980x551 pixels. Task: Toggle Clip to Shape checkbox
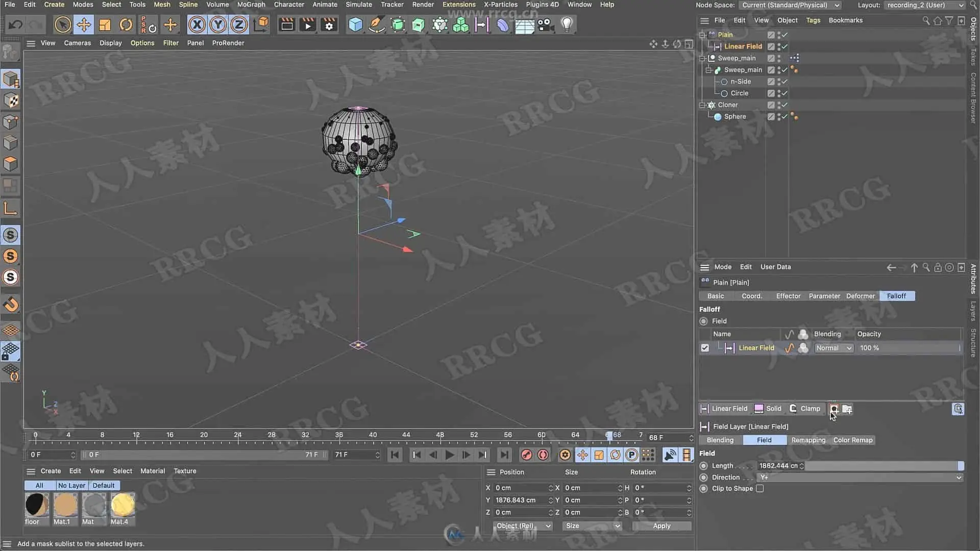pos(759,489)
